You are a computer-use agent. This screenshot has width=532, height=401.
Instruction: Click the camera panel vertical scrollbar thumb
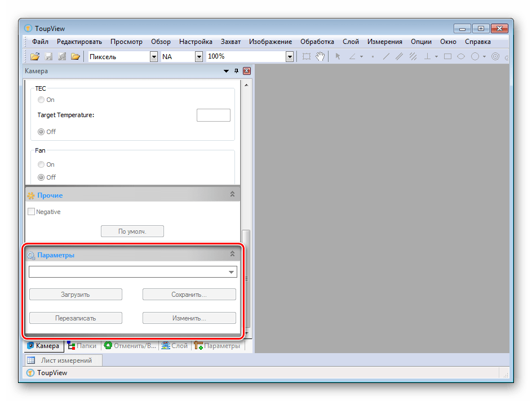(x=246, y=278)
